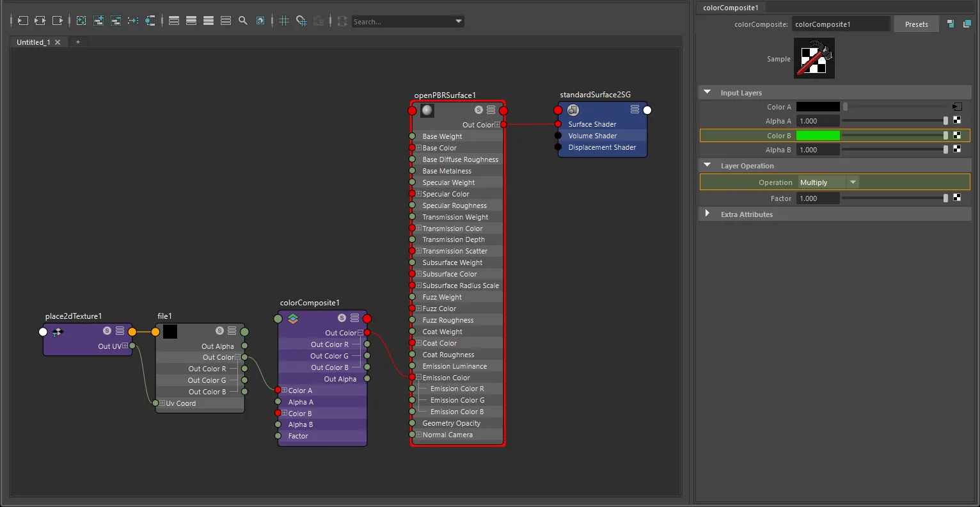980x507 pixels.
Task: Toggle solo on colorComposite1 node
Action: coord(342,318)
